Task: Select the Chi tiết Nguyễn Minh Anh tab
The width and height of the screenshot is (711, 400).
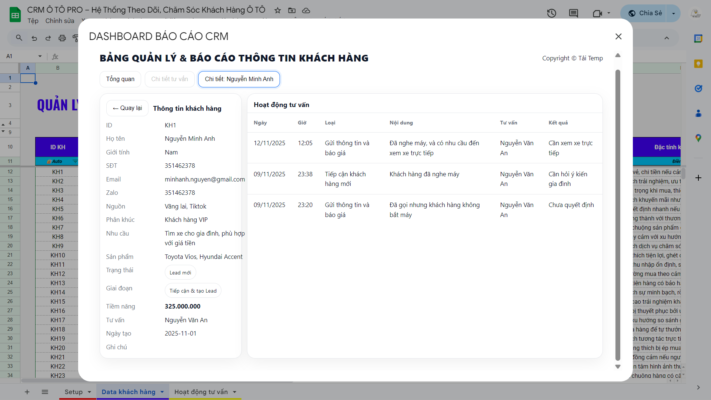Action: click(x=239, y=79)
